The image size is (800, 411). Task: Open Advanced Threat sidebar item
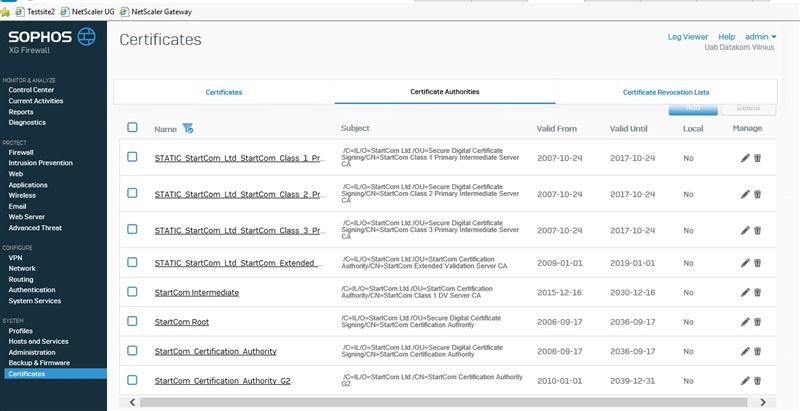point(35,228)
